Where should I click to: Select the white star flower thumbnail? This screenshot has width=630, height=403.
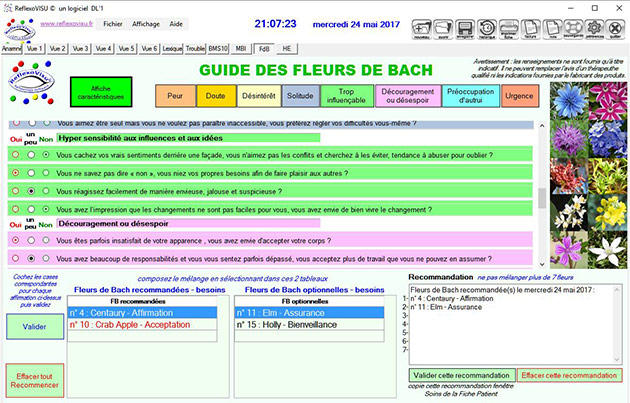tap(608, 250)
